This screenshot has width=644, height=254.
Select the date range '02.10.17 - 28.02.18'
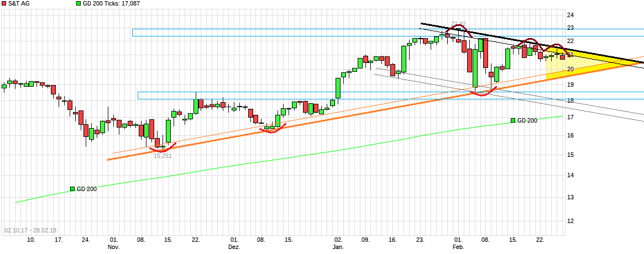(x=30, y=231)
